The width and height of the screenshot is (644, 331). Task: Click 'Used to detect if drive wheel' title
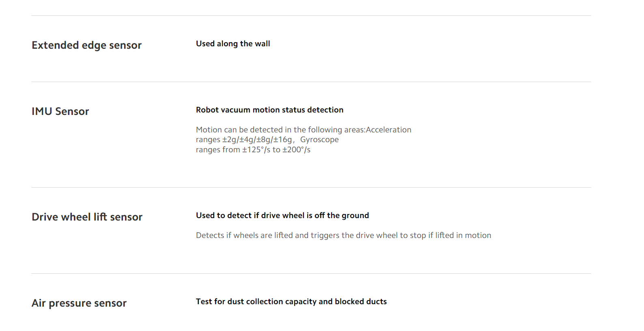point(282,215)
